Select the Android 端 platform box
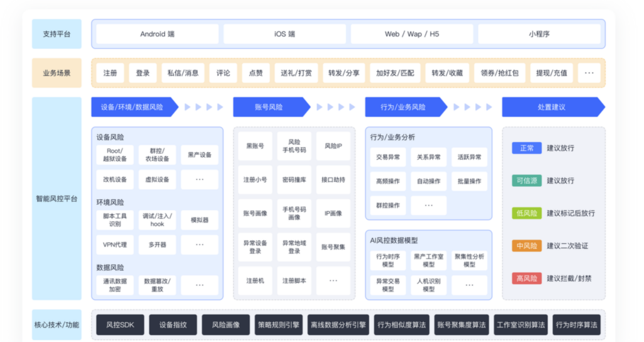The height and width of the screenshot is (342, 644). [x=157, y=34]
